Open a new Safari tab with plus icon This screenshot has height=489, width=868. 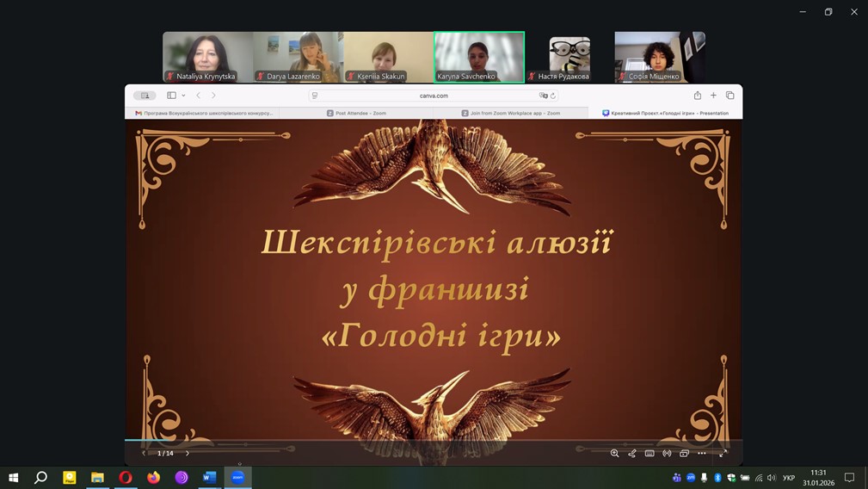pos(713,96)
